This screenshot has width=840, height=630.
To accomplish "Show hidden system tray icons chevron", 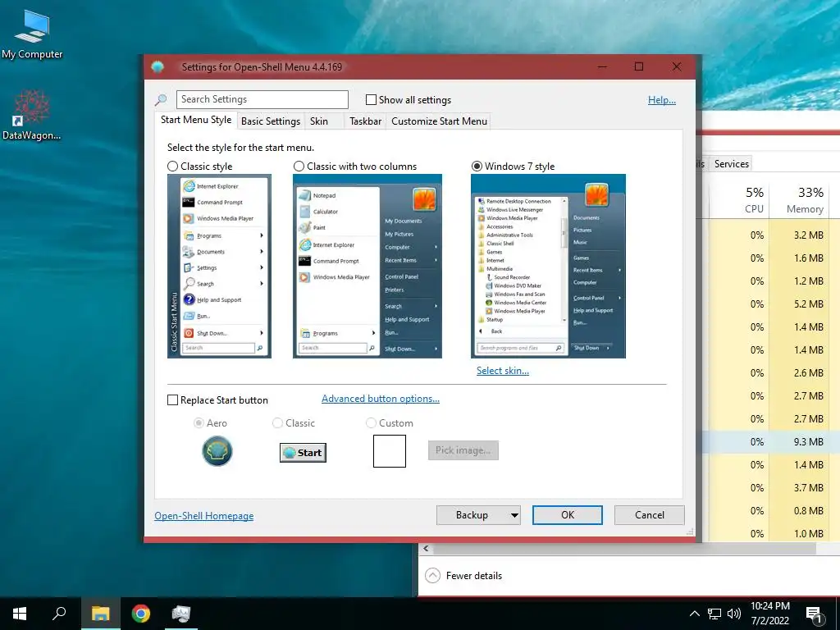I will click(x=694, y=614).
